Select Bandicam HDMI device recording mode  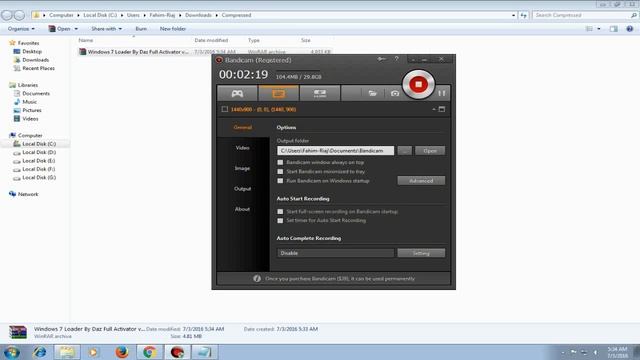pos(320,93)
